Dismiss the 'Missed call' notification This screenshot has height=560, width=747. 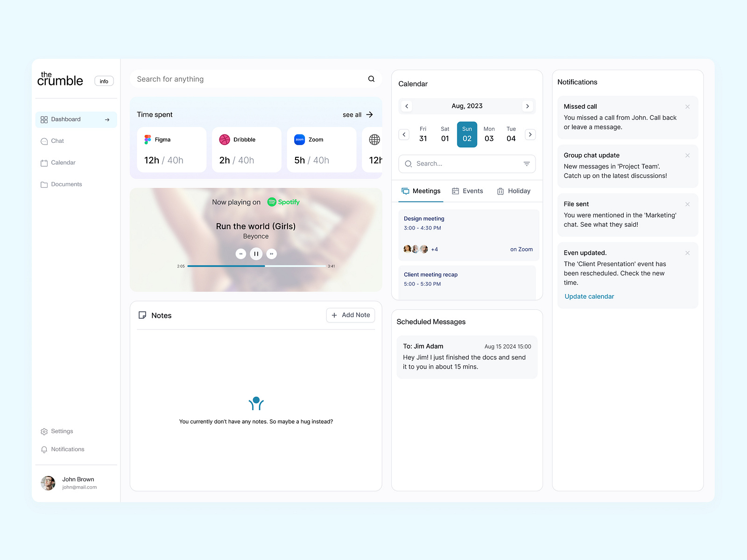tap(687, 106)
